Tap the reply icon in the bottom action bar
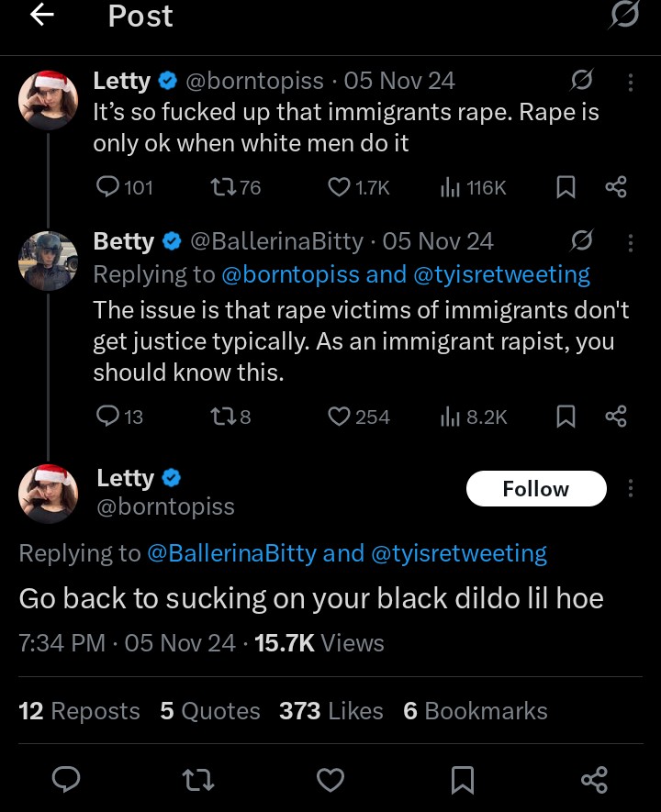This screenshot has width=661, height=812. click(66, 779)
